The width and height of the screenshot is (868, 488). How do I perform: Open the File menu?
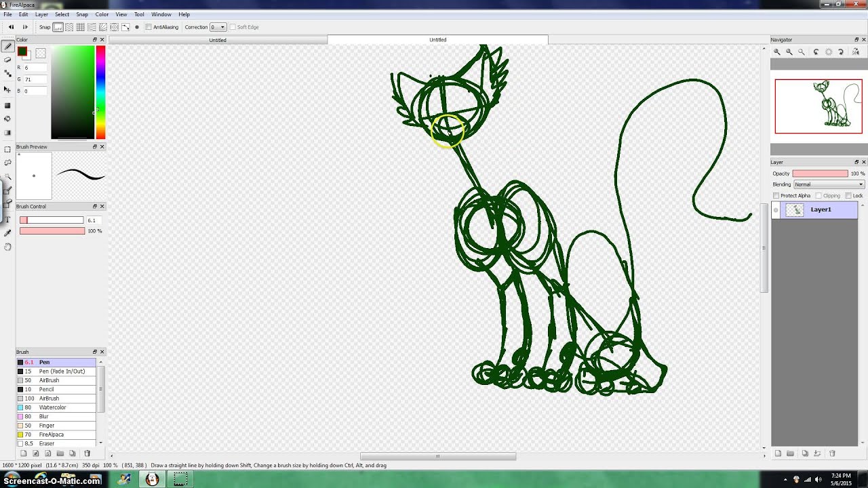(7, 14)
